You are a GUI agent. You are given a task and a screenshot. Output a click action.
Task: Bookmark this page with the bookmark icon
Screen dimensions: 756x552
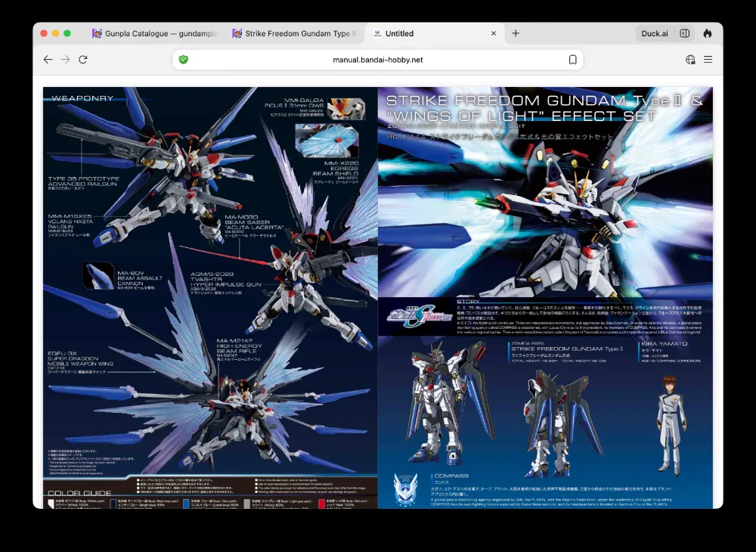(x=572, y=60)
